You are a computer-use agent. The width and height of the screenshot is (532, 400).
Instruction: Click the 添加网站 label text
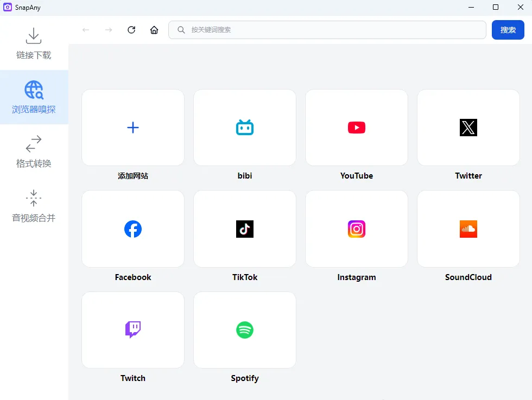coord(133,176)
